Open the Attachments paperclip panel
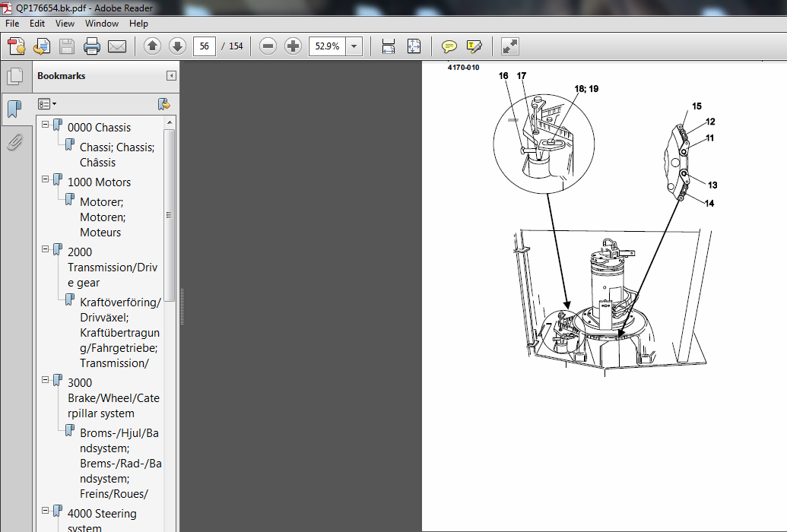787x532 pixels. click(15, 142)
